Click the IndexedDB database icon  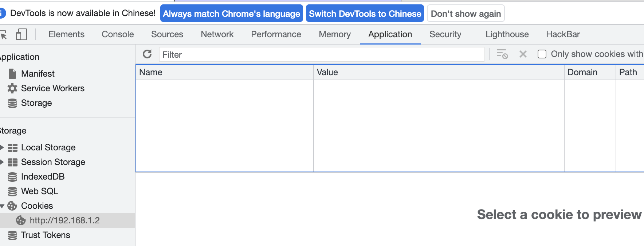pyautogui.click(x=12, y=177)
